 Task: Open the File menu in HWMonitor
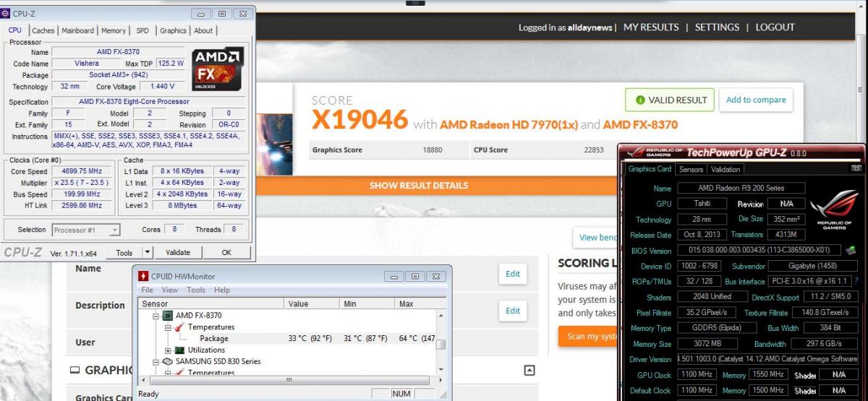tap(147, 290)
